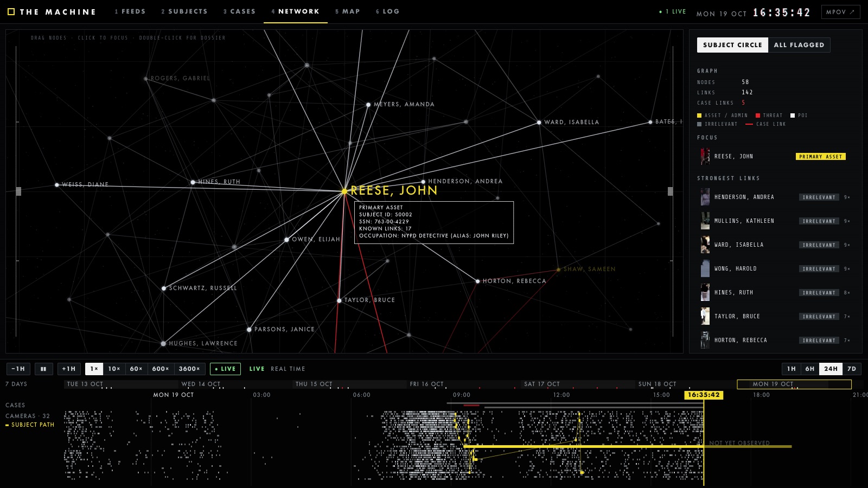Open Wong, Harold portrait thumbnail
Viewport: 868px width, 488px height.
pyautogui.click(x=705, y=268)
